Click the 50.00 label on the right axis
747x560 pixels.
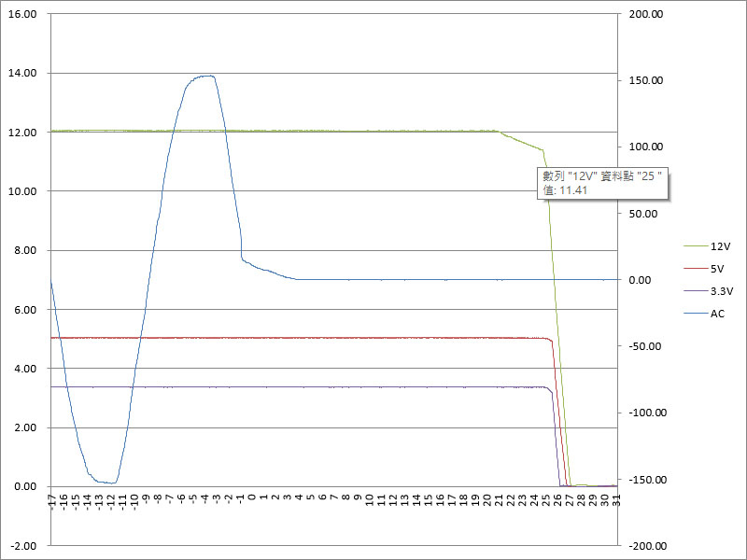click(x=643, y=214)
